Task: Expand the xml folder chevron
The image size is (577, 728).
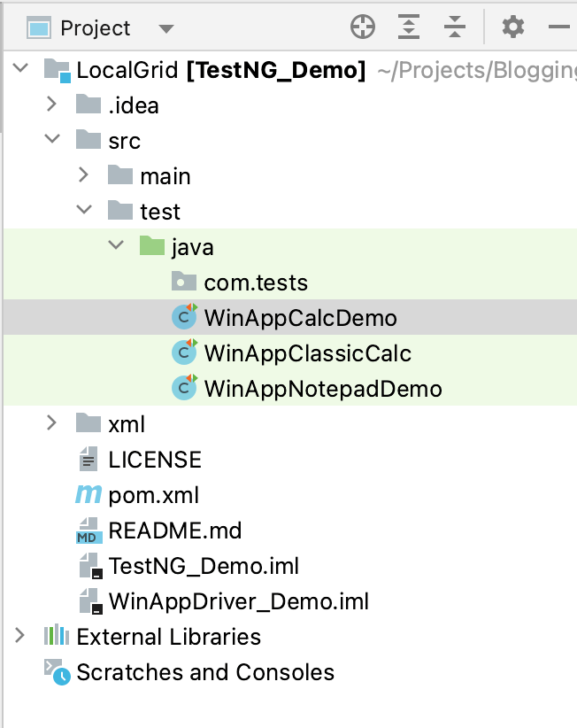Action: (x=51, y=422)
